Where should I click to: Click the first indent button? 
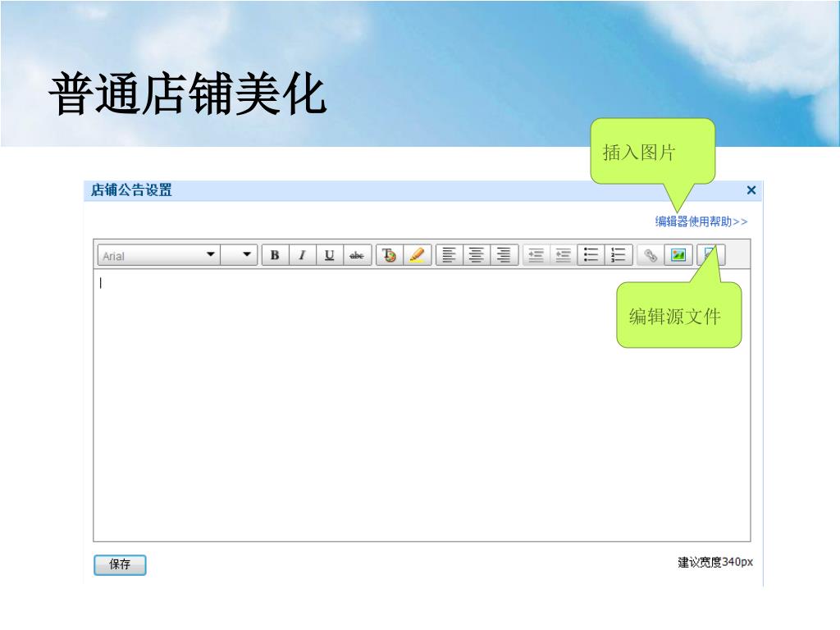click(x=536, y=256)
